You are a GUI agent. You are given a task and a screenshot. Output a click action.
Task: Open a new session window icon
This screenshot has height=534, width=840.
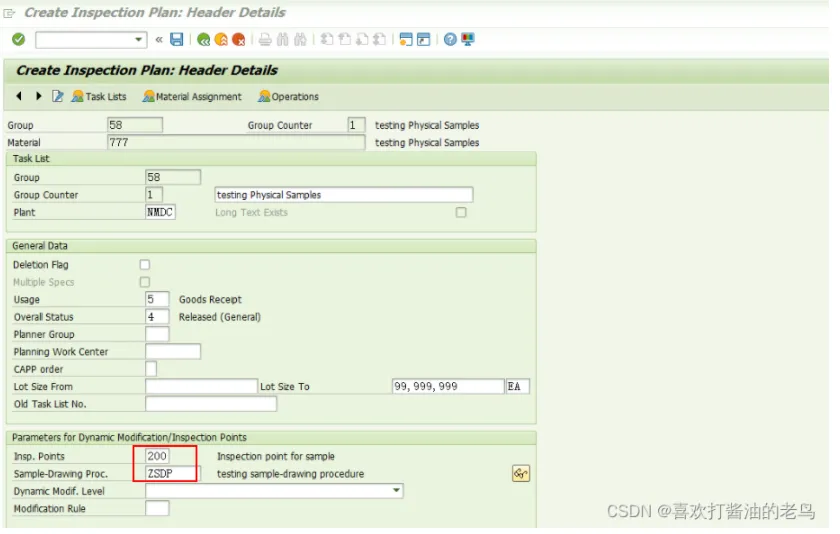click(x=406, y=40)
